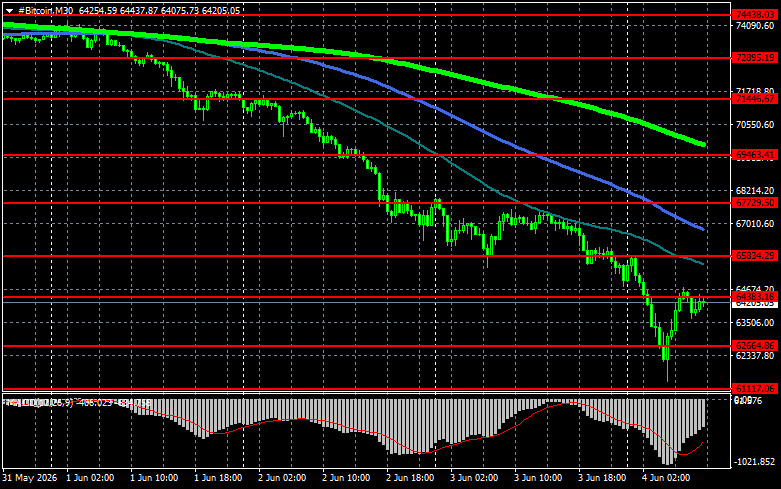Screen dimensions: 781x489
Task: Click the 3 Jun 02:00 time label
Action: pos(474,478)
